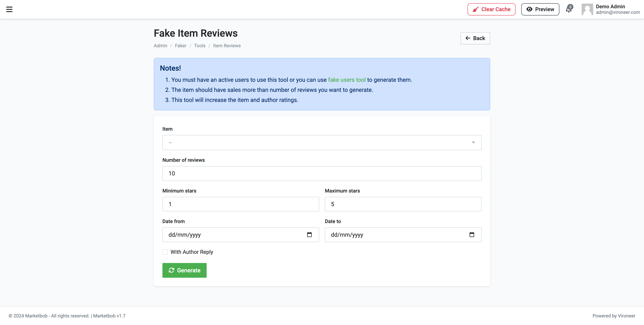Screen dimensions: 644x325
Task: Go to Faker in the breadcrumb
Action: pos(181,46)
